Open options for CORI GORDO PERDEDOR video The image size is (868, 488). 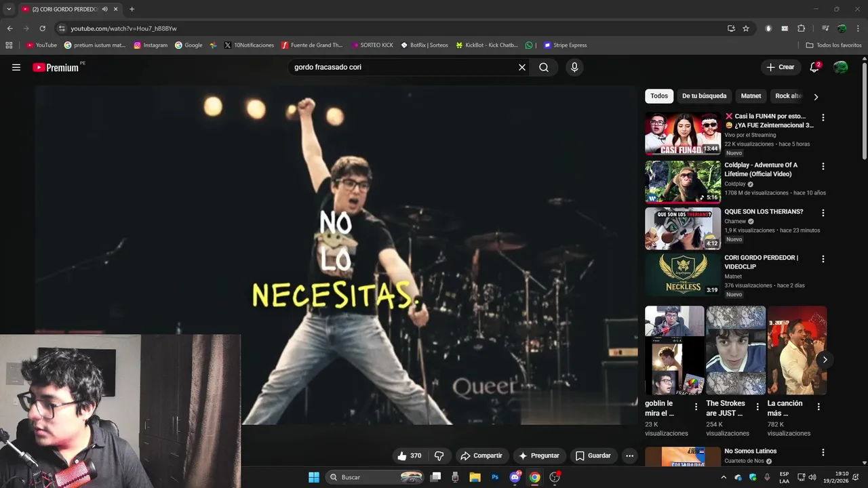pos(823,259)
